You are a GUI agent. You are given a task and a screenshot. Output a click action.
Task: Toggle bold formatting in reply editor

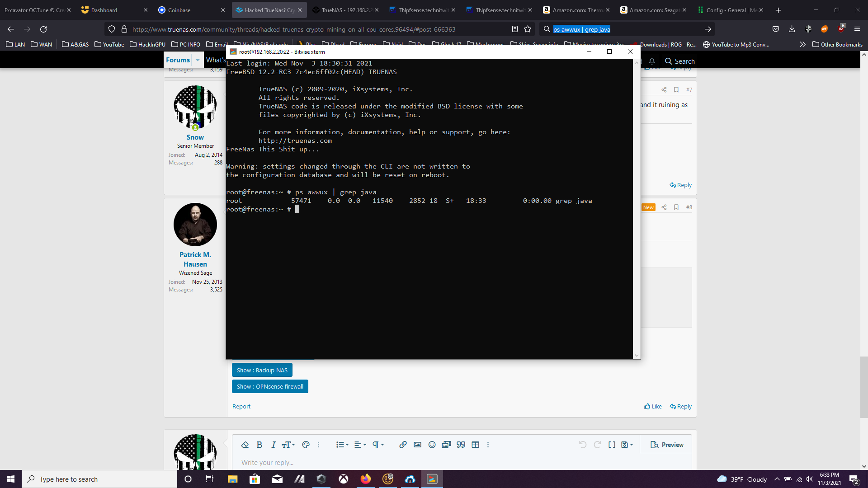tap(259, 445)
